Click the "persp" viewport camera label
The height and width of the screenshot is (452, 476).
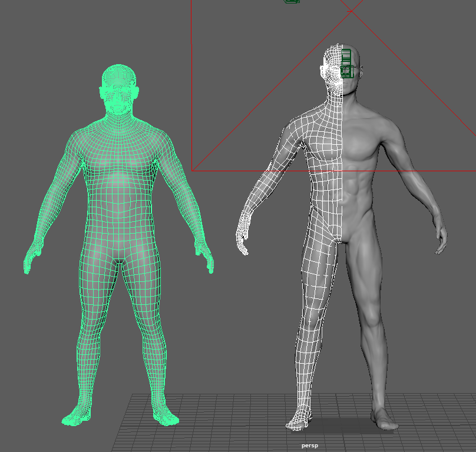[310, 446]
